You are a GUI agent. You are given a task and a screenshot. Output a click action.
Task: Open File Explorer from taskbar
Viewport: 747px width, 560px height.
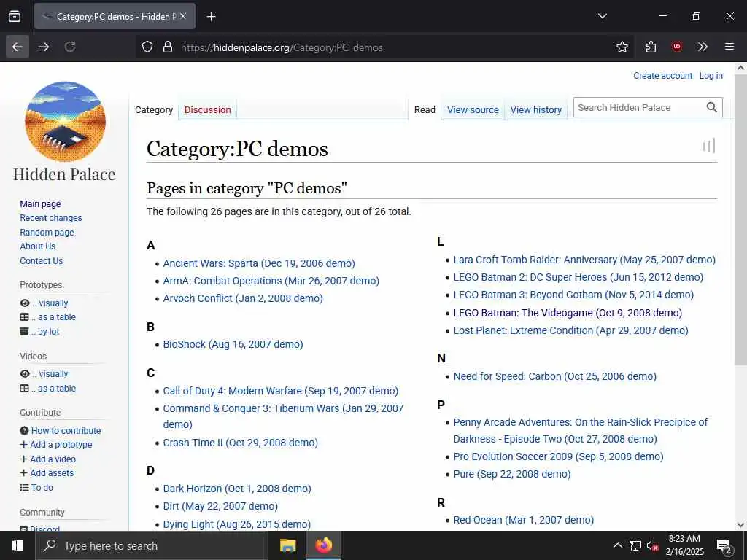coord(287,545)
